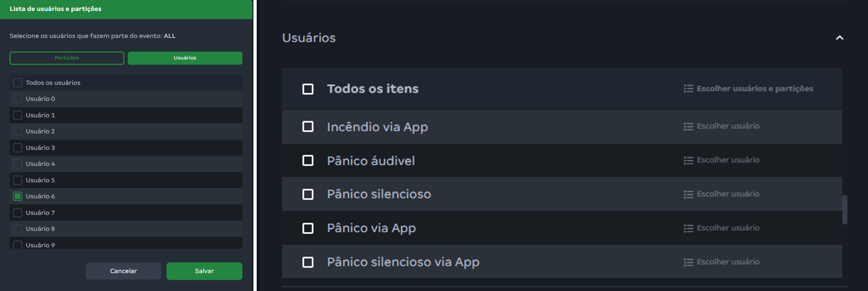
Task: Toggle Pânico áudivel checkbox
Action: tap(308, 160)
